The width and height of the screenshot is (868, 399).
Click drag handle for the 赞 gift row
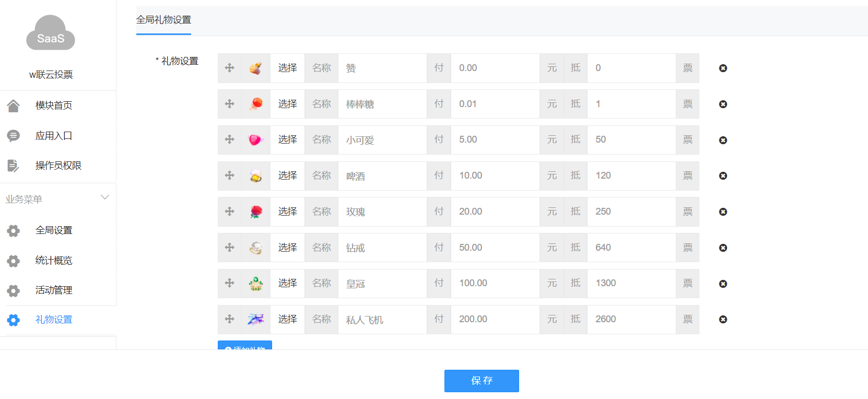pyautogui.click(x=230, y=68)
